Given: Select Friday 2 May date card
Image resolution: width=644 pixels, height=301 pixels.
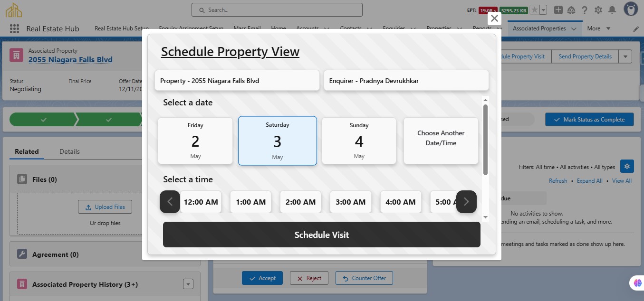Looking at the screenshot, I should point(195,141).
